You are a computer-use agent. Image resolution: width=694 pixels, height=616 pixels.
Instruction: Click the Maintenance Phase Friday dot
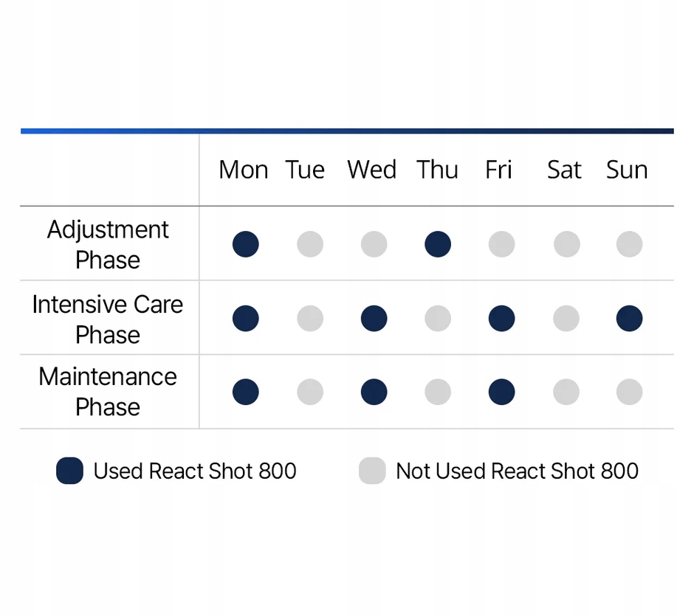pyautogui.click(x=501, y=392)
